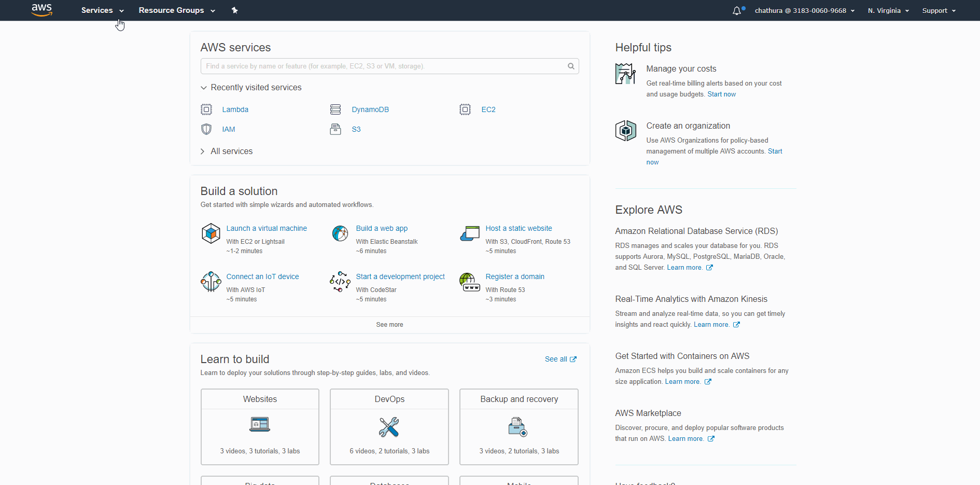Screen dimensions: 980x485
Task: Click the Connect an IoT device icon
Action: click(x=211, y=282)
